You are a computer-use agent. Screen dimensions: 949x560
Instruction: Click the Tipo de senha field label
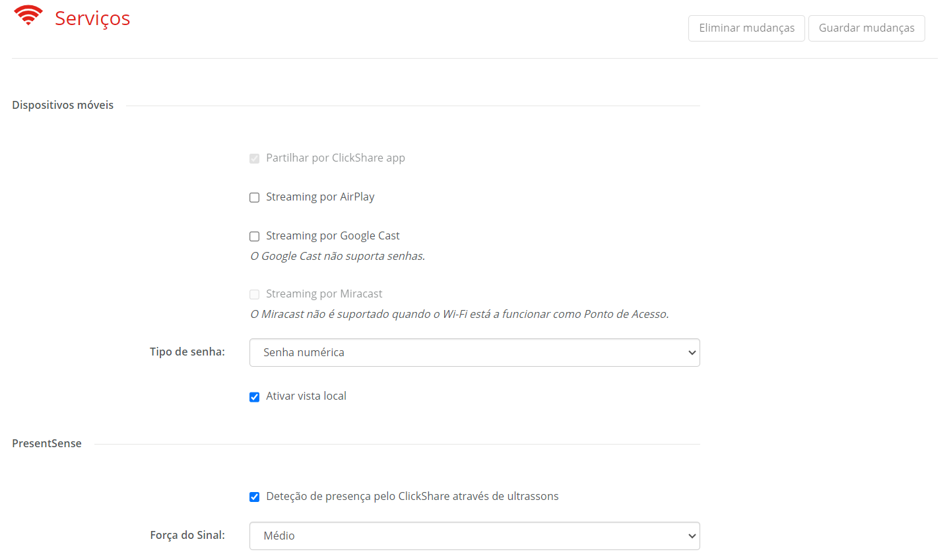tap(187, 352)
